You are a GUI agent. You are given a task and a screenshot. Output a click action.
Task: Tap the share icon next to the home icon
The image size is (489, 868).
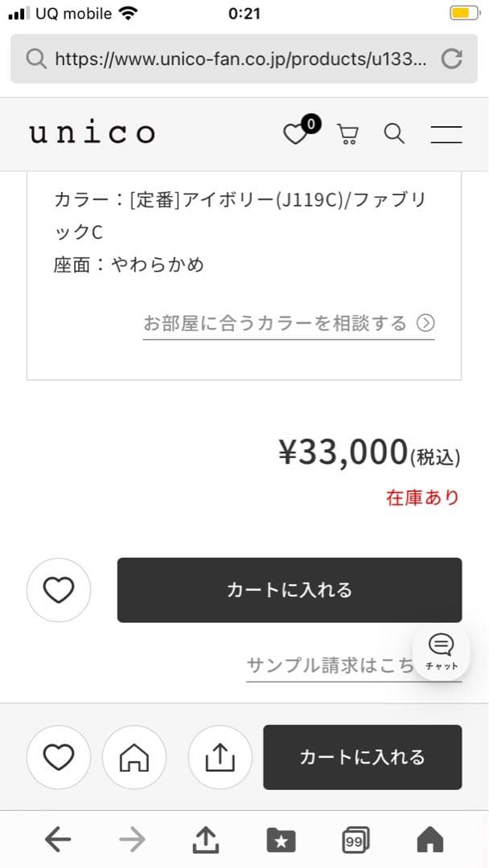pos(220,757)
